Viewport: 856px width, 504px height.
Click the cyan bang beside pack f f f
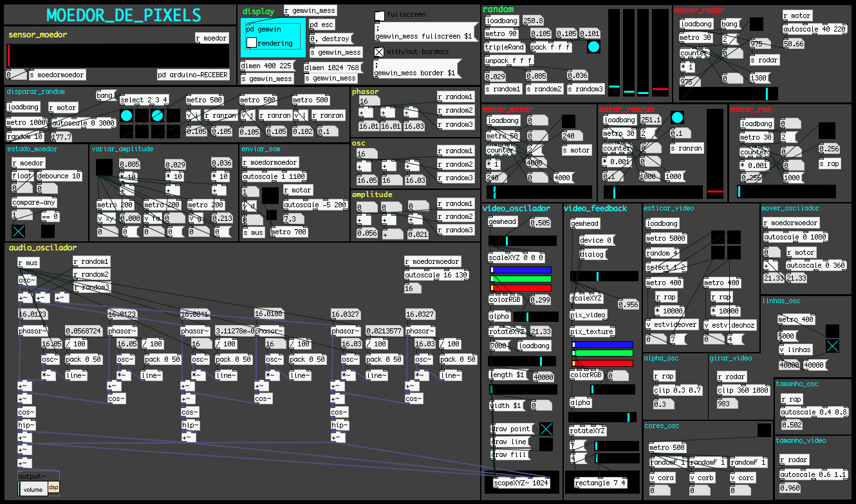[593, 47]
